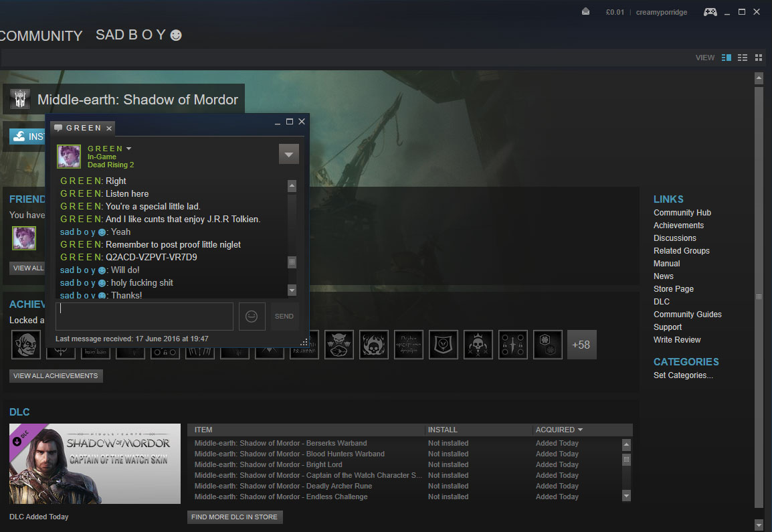Close the GREEN chat tab
This screenshot has height=532, width=772.
pos(109,128)
